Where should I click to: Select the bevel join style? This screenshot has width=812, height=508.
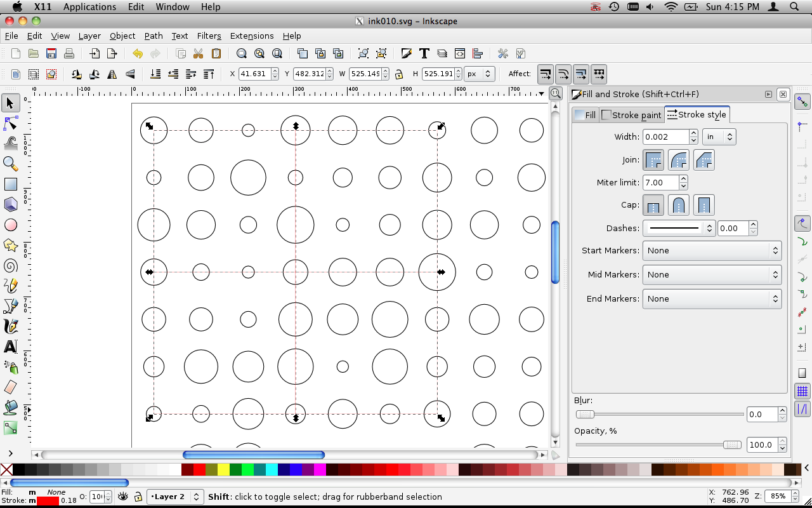point(704,160)
